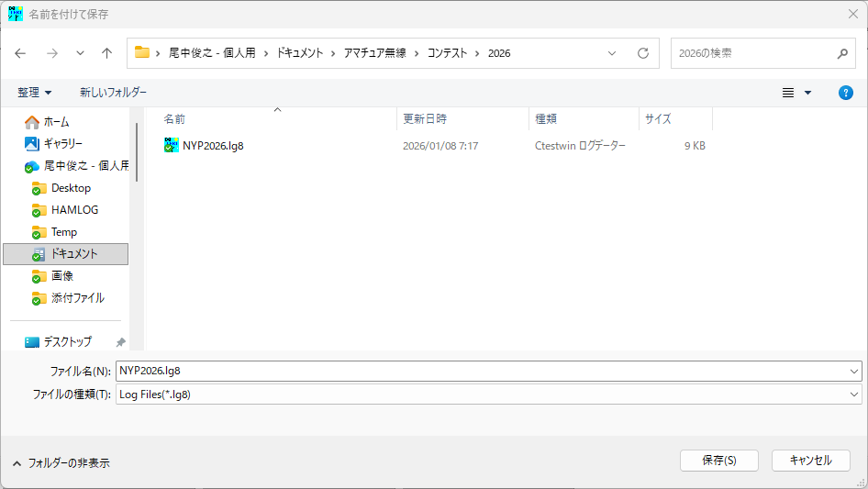Viewport: 868px width, 489px height.
Task: Open ギャラリー in navigation pane
Action: tap(63, 144)
